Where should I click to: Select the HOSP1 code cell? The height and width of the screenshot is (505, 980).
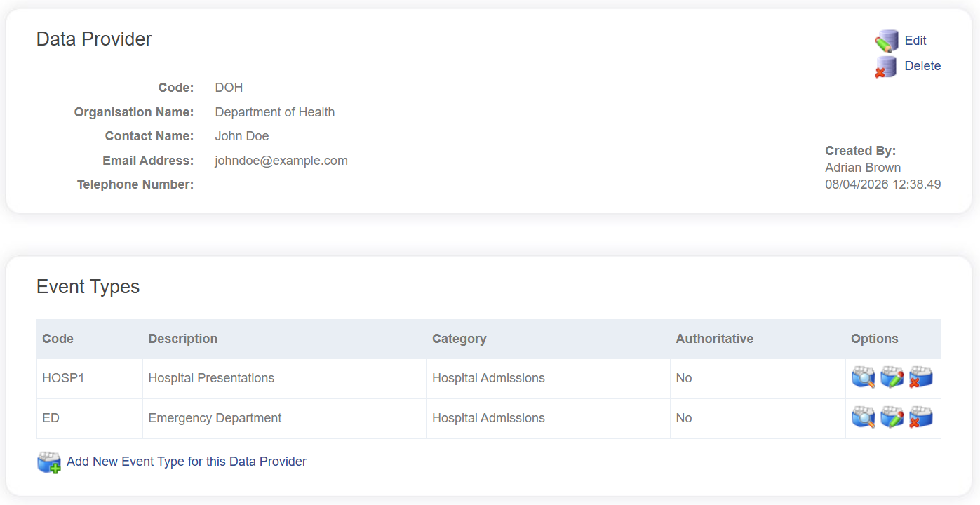tap(63, 378)
